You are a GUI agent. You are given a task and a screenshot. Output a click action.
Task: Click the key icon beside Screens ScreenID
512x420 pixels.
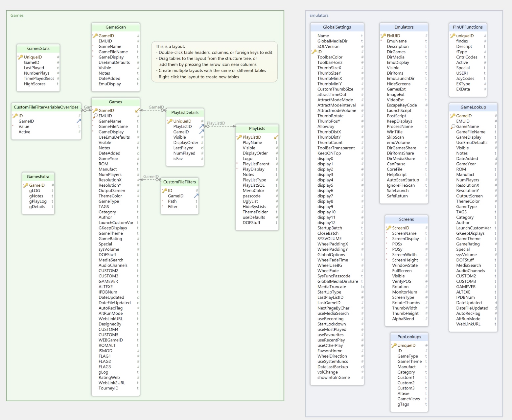[x=388, y=228]
